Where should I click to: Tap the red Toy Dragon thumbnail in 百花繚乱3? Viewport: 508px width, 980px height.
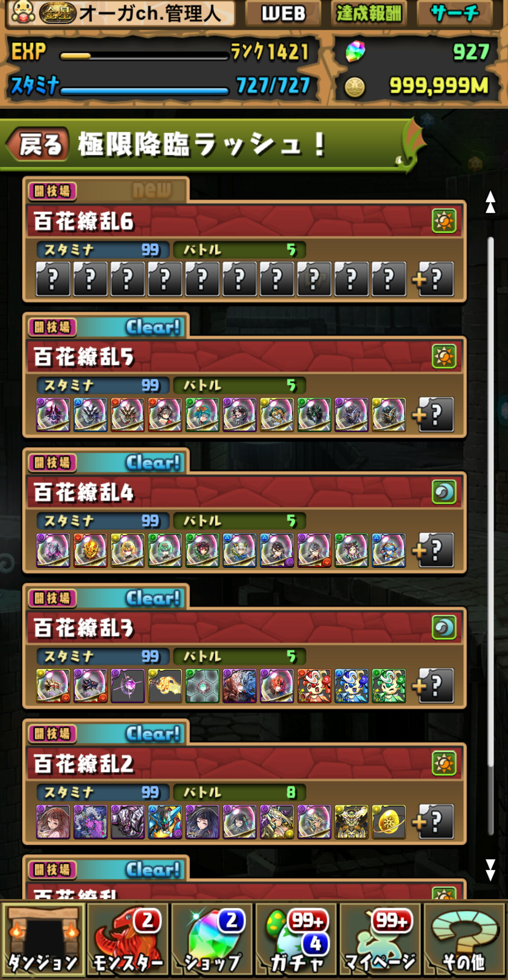(314, 686)
